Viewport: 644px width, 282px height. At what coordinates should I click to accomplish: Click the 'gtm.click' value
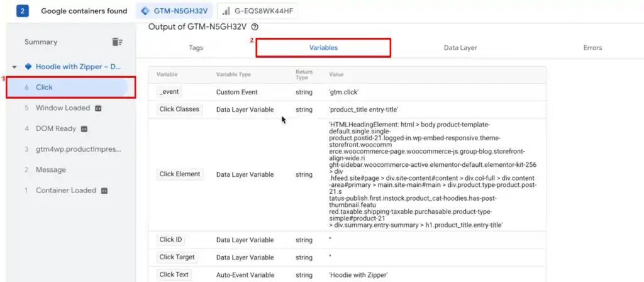click(343, 92)
